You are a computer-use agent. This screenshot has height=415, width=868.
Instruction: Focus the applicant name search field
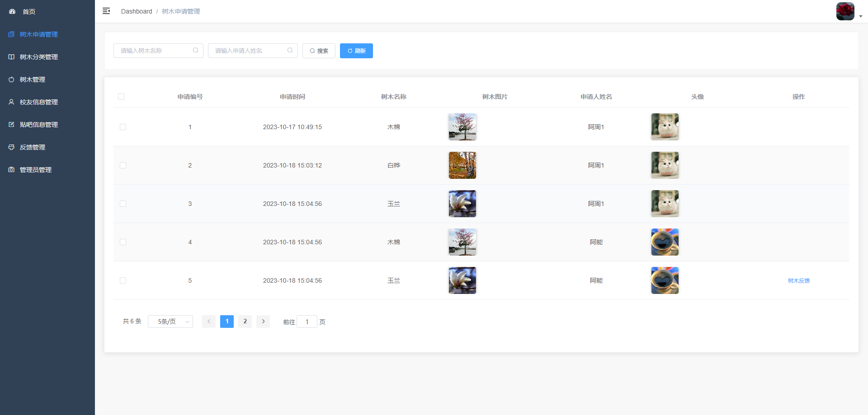coord(249,51)
